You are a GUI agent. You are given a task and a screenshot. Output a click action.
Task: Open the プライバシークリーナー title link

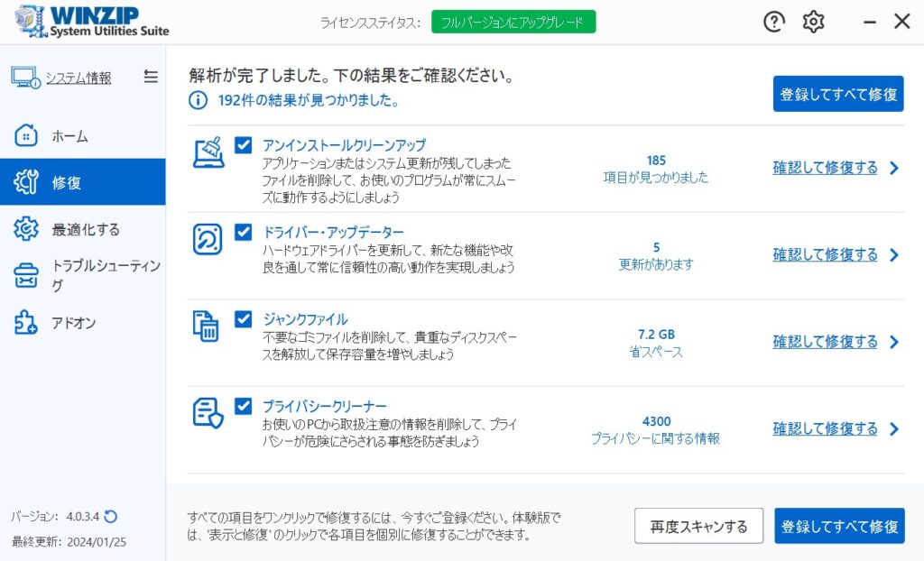325,406
